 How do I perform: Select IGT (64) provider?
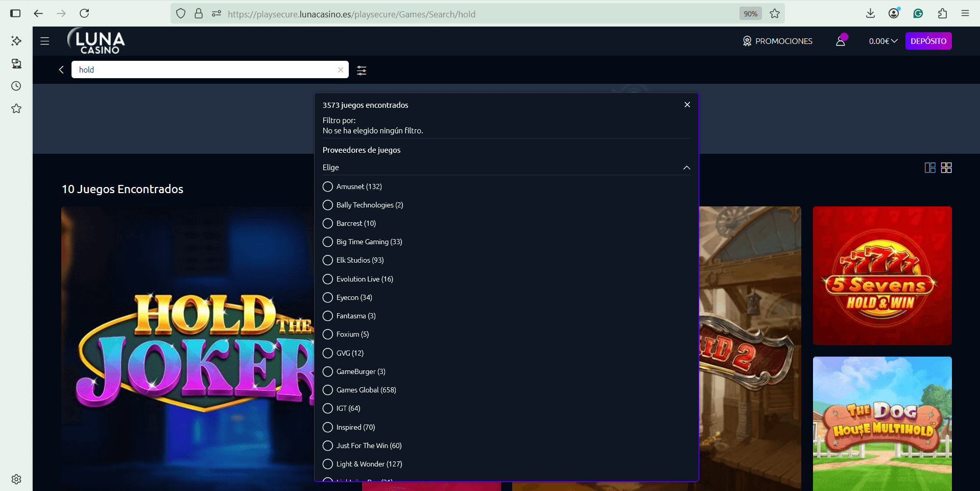click(342, 408)
